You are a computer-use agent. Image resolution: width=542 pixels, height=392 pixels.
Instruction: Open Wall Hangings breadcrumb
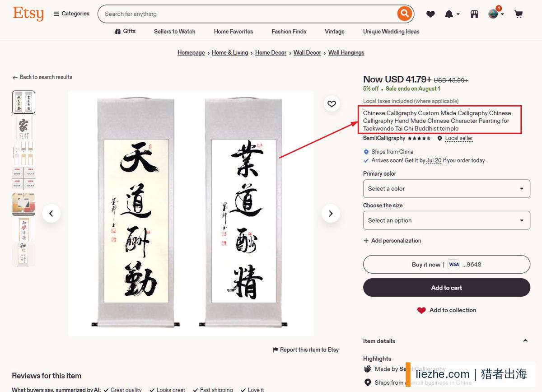click(346, 53)
